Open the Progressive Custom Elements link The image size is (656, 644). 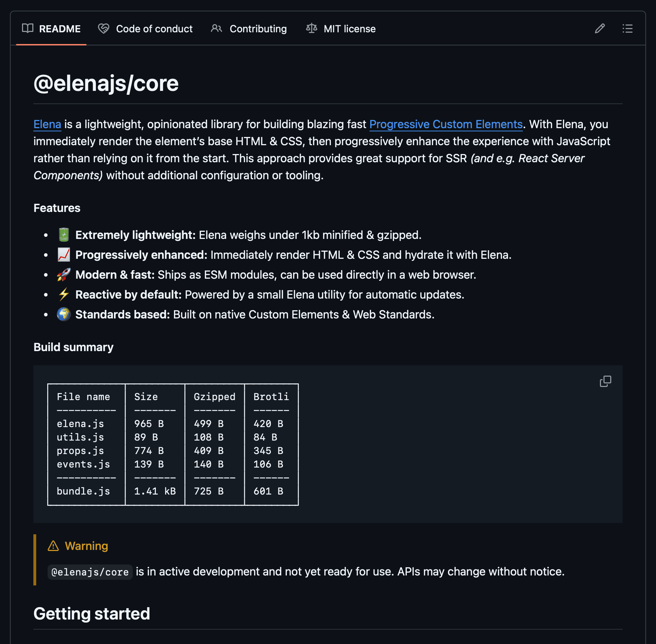(446, 124)
